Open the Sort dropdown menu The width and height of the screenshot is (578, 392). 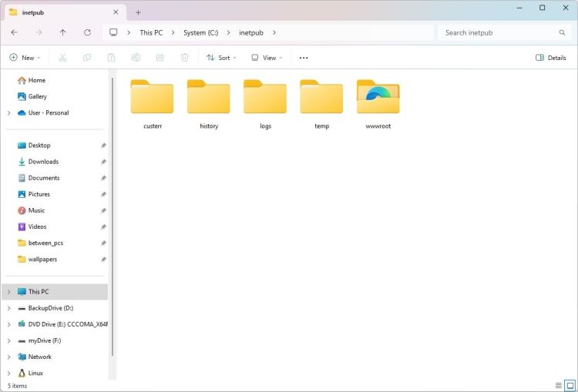pyautogui.click(x=221, y=58)
